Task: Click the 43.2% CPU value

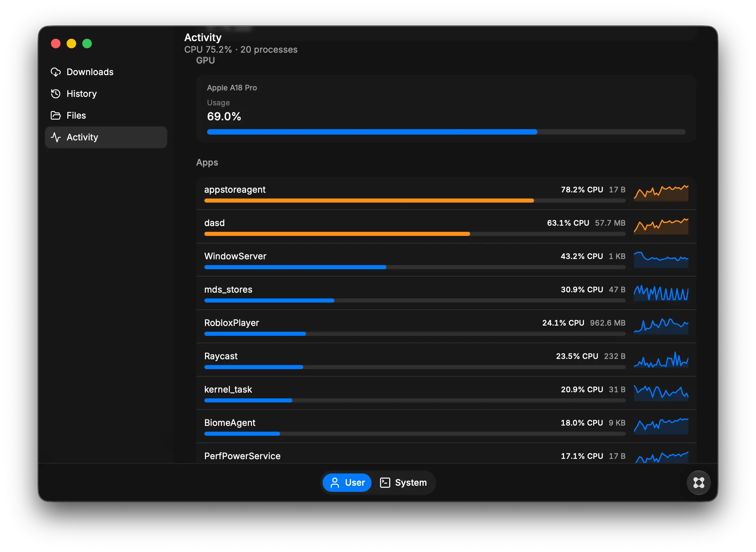Action: tap(582, 256)
